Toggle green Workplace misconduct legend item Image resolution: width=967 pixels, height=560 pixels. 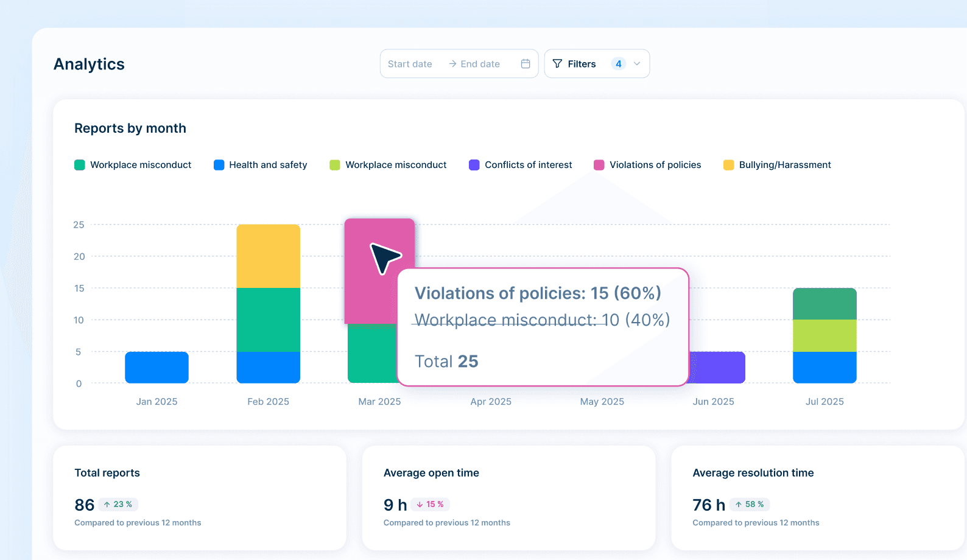(x=133, y=165)
